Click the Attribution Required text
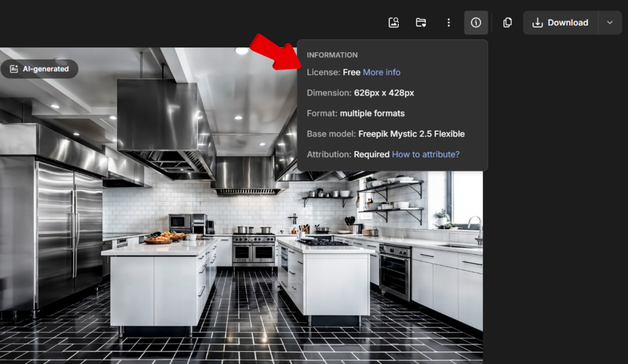Screen dimensions: 628x364 point(371,155)
